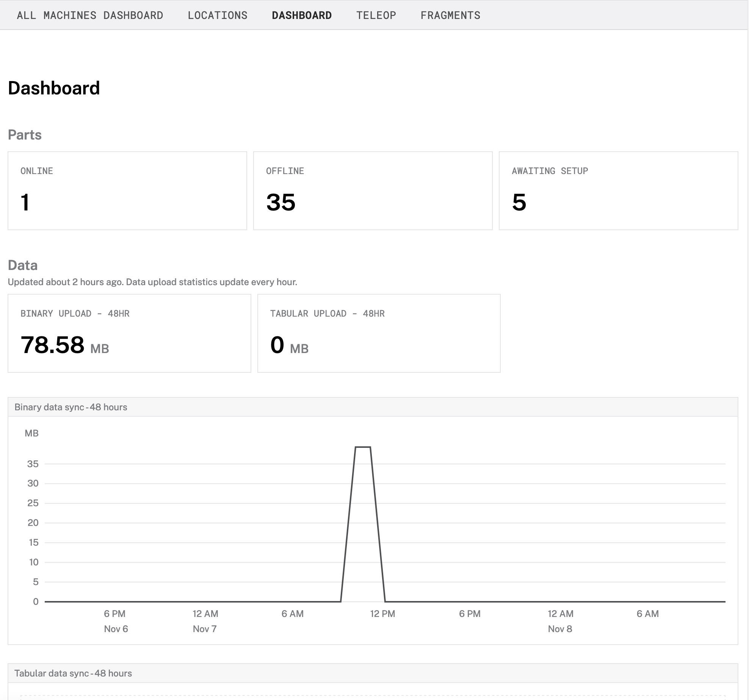Switch to the Locations tab
Image resolution: width=749 pixels, height=700 pixels.
[218, 15]
